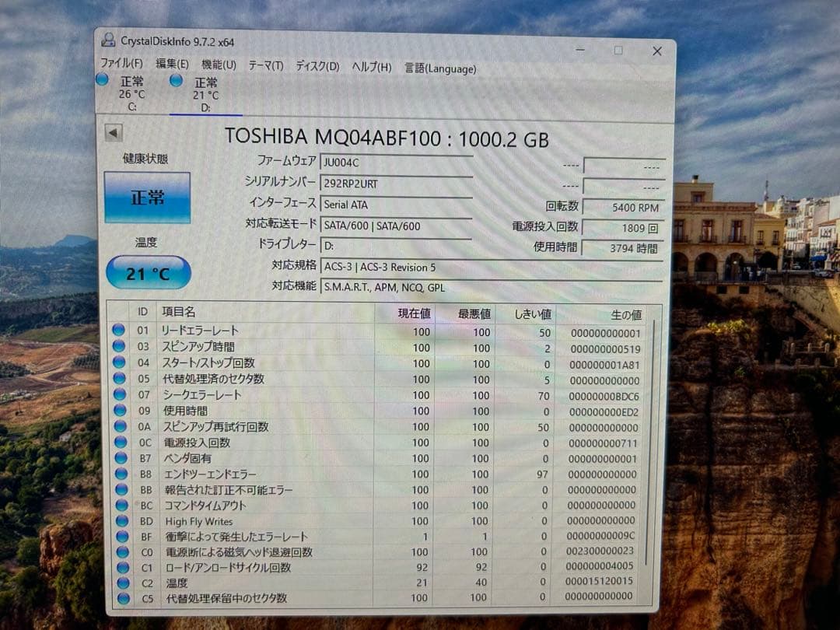Click the status icon for ID 01 リードエラーレート
The image size is (840, 630).
[118, 330]
